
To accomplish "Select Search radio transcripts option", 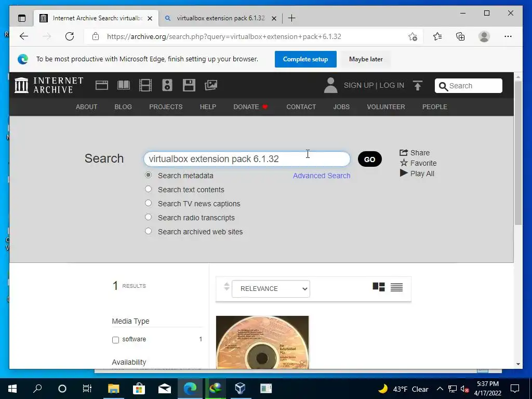I will [148, 217].
